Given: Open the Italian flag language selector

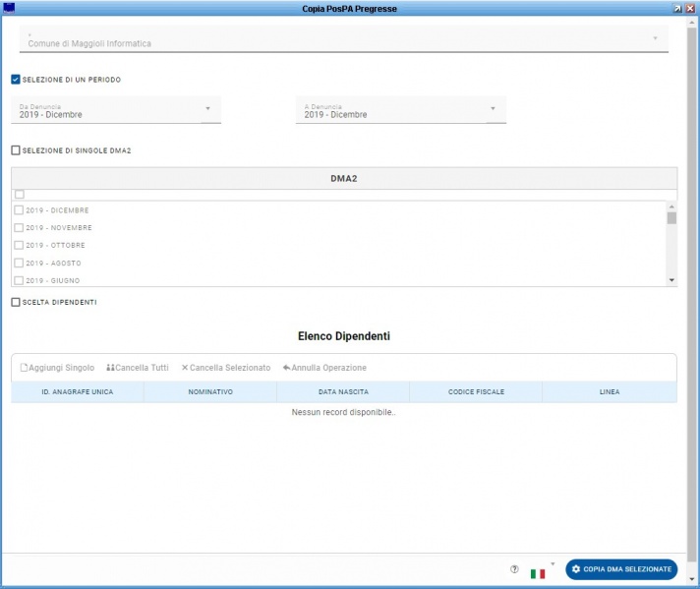Looking at the screenshot, I should (x=538, y=573).
